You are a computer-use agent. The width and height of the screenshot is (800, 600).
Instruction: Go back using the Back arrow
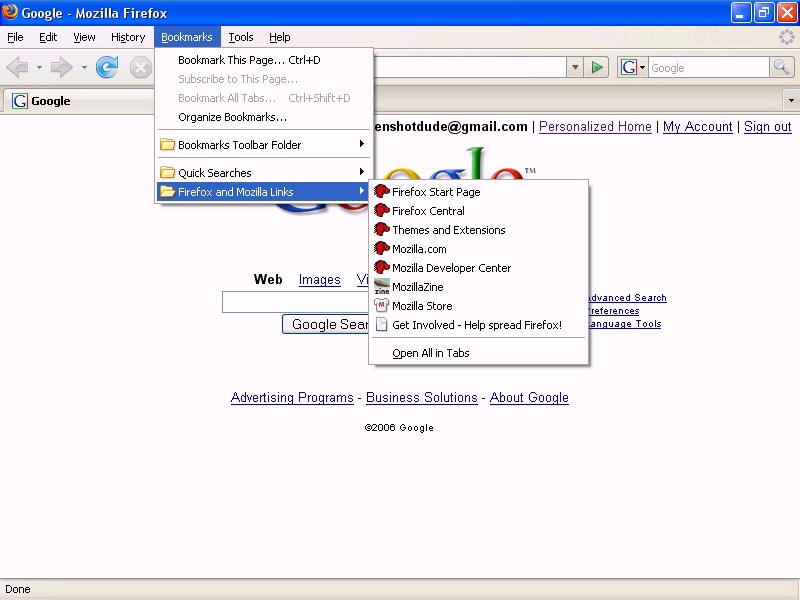18,67
